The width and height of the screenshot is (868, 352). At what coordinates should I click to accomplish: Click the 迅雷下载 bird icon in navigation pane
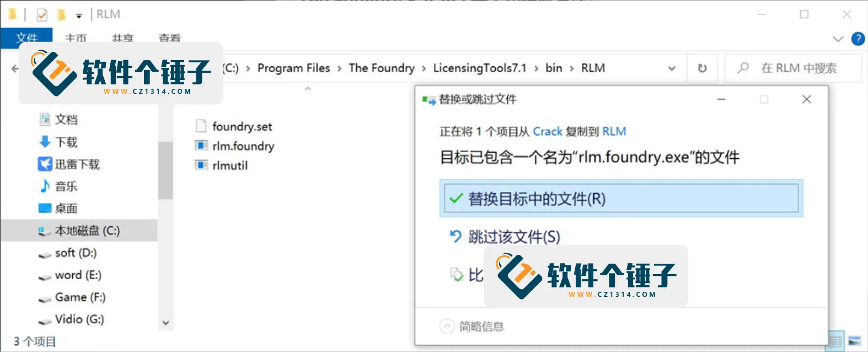[x=45, y=164]
